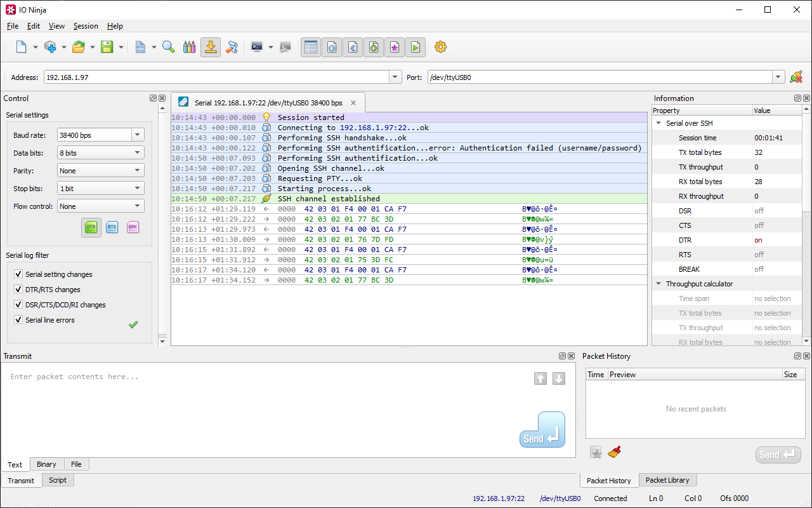This screenshot has height=508, width=812.
Task: Toggle the blue left-chevron pane icon
Action: [353, 47]
